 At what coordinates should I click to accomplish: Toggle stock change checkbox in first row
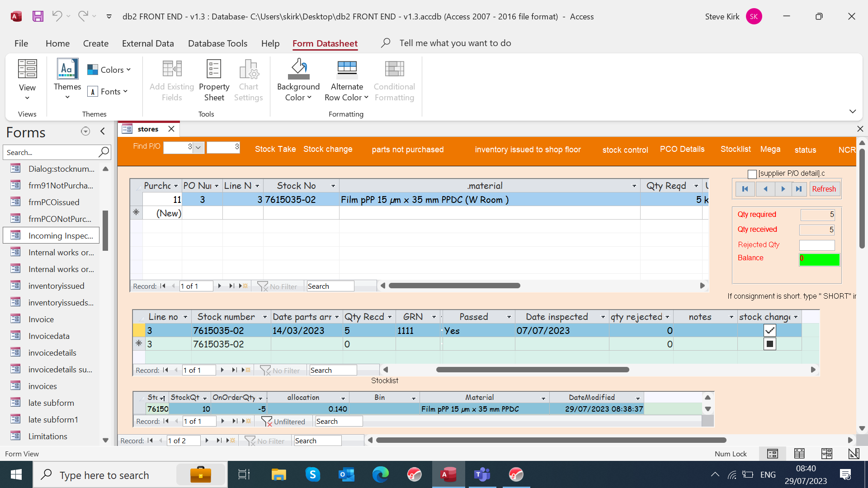coord(770,330)
